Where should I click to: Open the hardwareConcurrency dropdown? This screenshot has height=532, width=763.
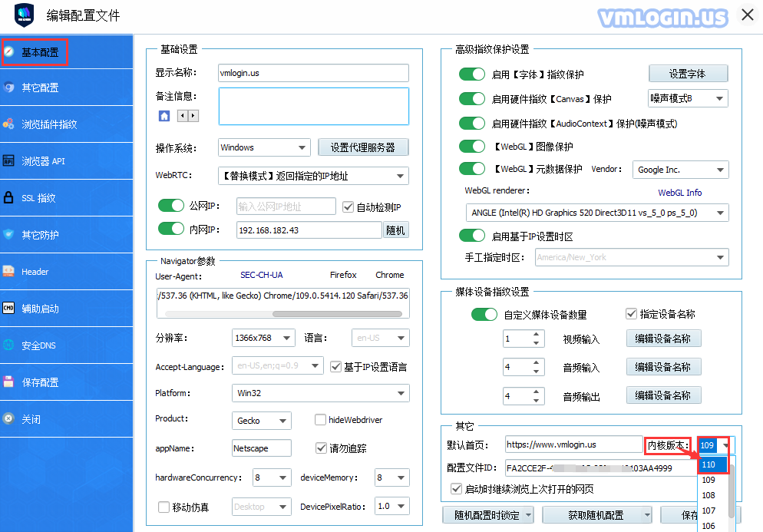pos(272,477)
